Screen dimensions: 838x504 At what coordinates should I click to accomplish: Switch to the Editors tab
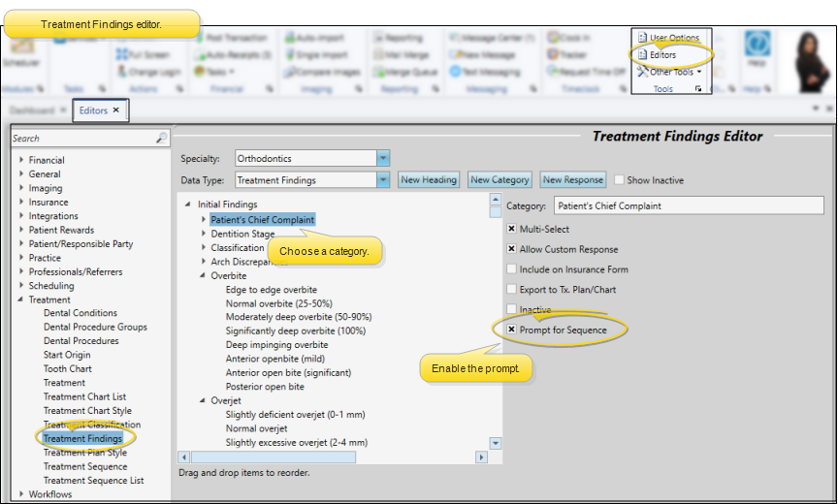pyautogui.click(x=94, y=110)
